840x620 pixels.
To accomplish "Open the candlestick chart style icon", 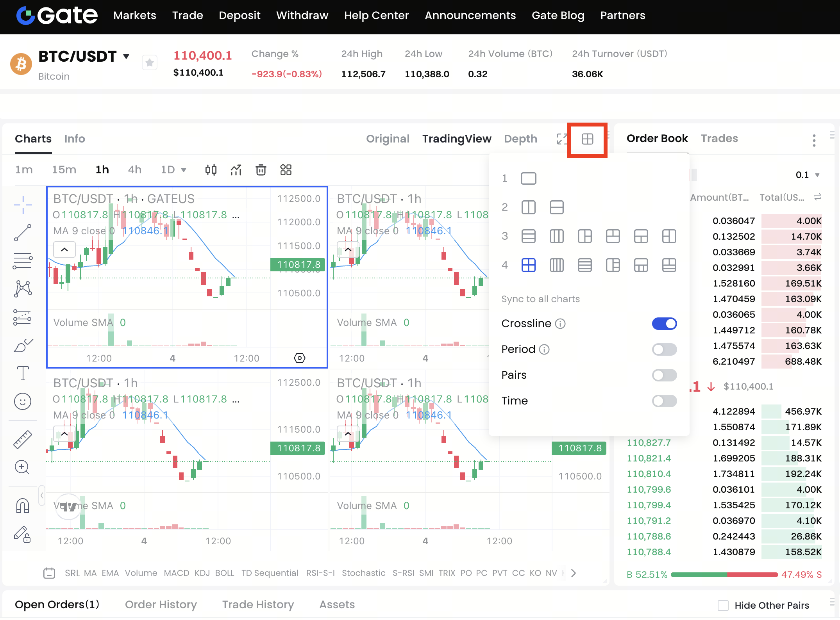I will (211, 170).
